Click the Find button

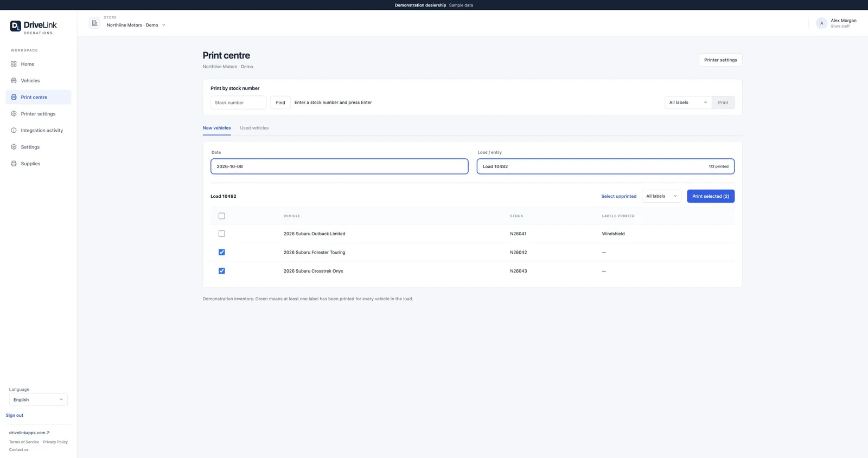(x=280, y=102)
